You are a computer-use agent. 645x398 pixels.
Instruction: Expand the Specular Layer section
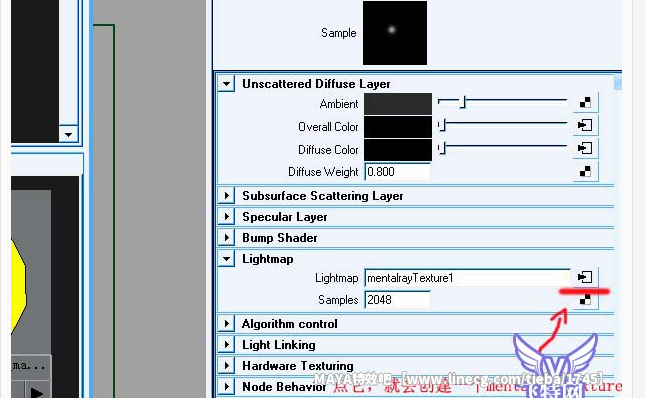226,217
